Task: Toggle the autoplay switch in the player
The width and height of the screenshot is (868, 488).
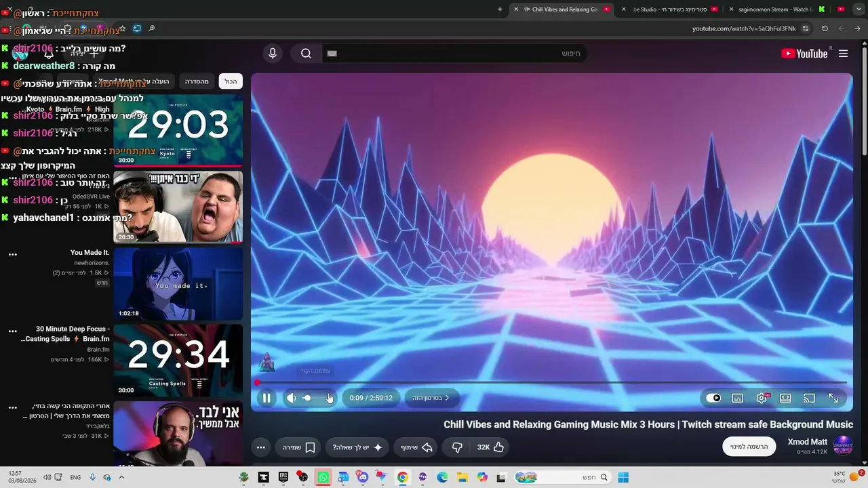Action: pyautogui.click(x=713, y=398)
